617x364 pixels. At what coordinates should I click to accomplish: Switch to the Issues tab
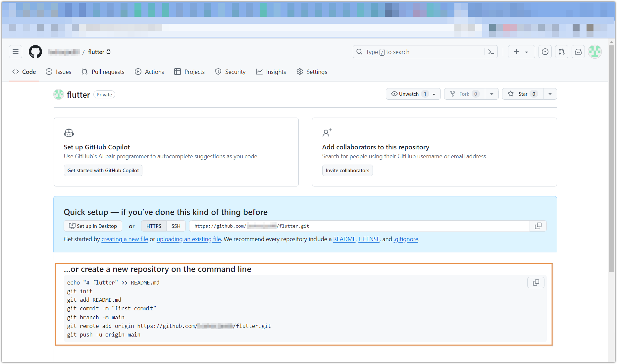(x=58, y=72)
